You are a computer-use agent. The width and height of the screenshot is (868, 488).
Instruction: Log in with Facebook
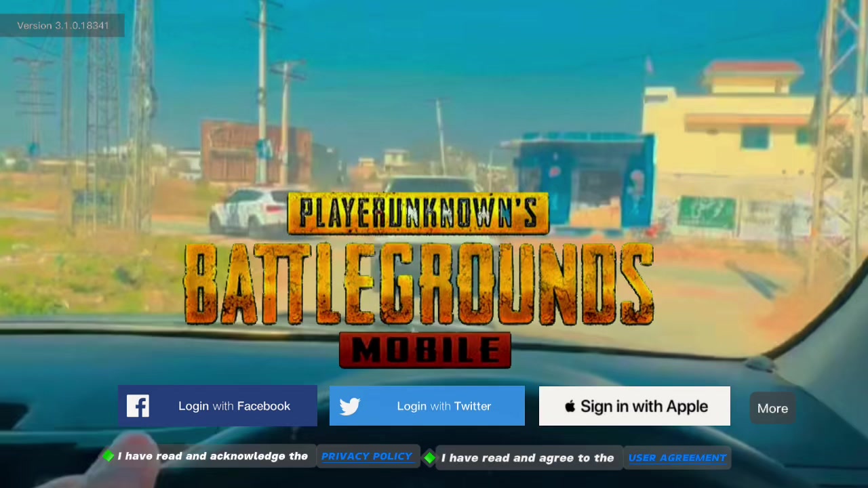[218, 406]
